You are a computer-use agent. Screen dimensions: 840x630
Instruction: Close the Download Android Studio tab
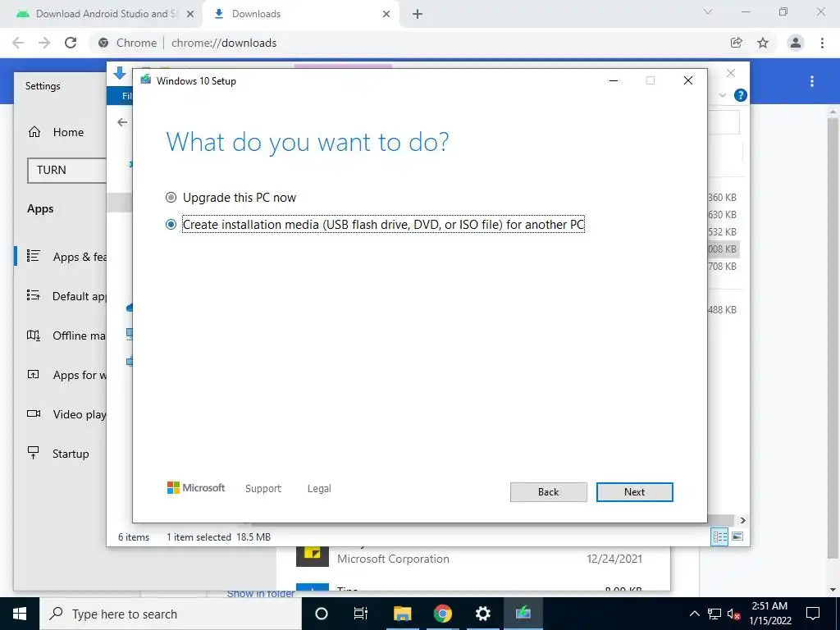(x=190, y=15)
